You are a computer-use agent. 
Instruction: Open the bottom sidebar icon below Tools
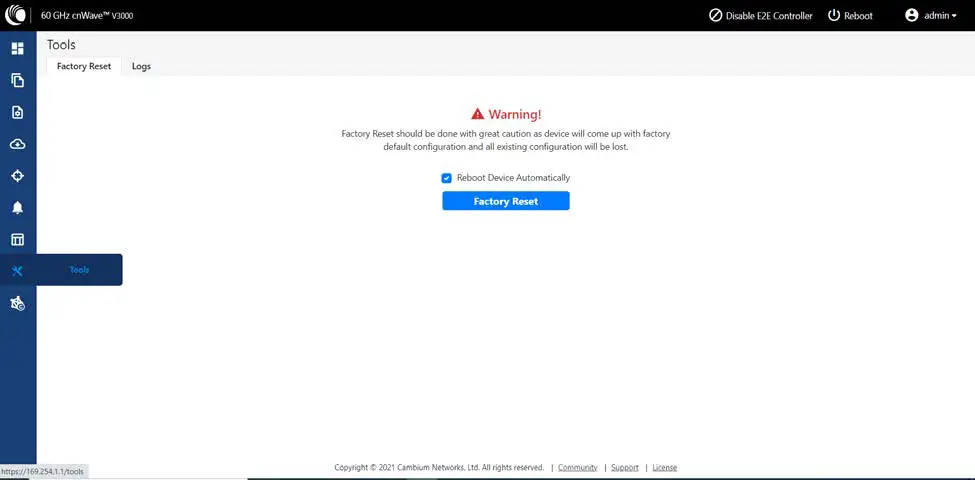click(17, 303)
